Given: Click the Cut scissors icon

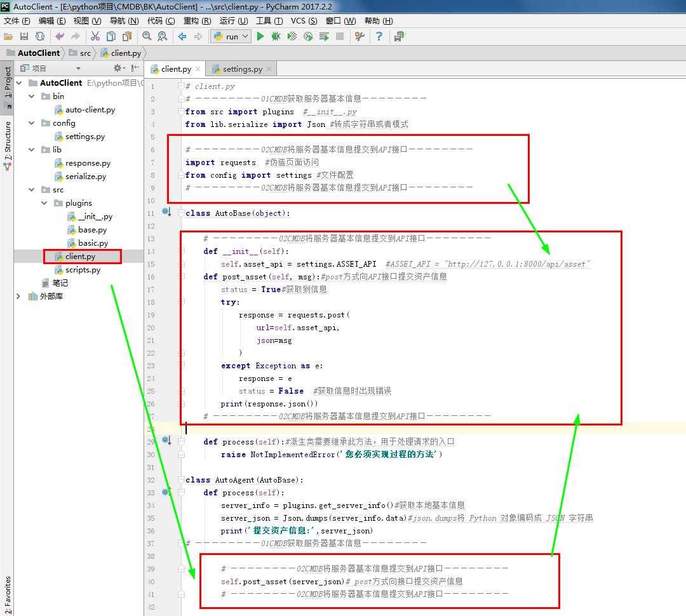Looking at the screenshot, I should click(x=95, y=37).
